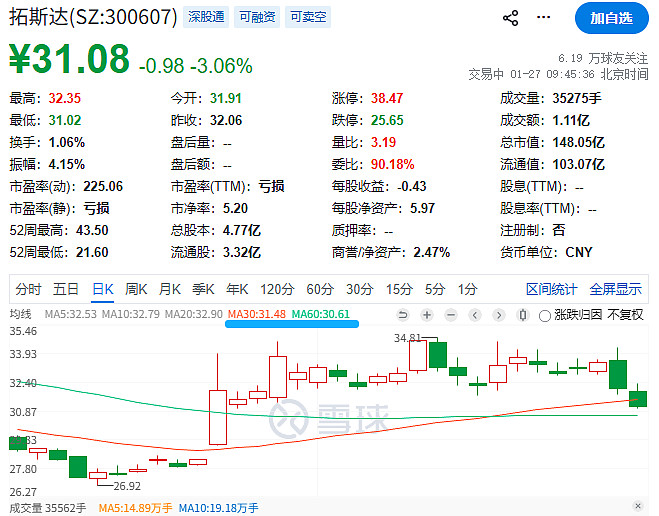Click the 26.92 low marker on the chart
The height and width of the screenshot is (516, 659).
coord(127,486)
